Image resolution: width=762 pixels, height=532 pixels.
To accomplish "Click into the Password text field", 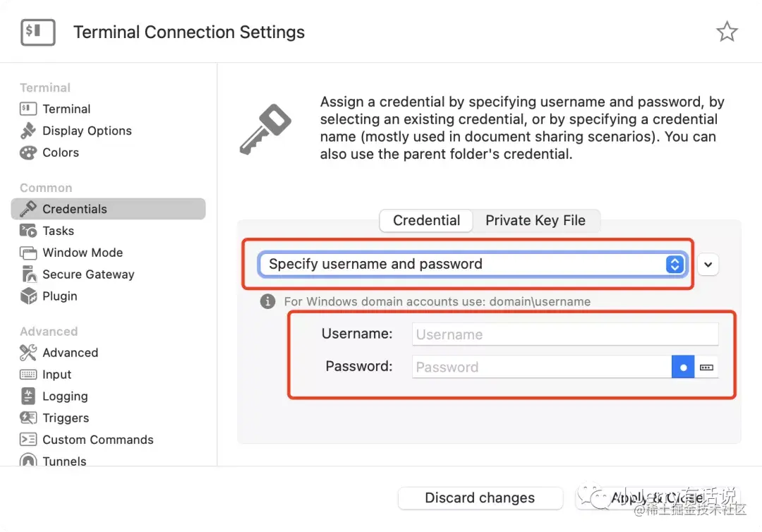I will click(541, 367).
